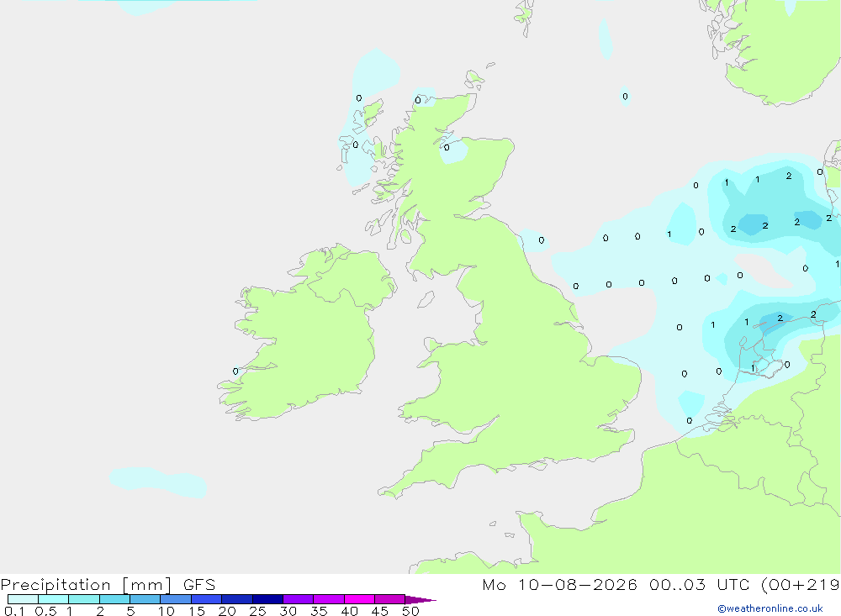
Task: Click the legend swatch between 5 and 10
Action: [145, 599]
